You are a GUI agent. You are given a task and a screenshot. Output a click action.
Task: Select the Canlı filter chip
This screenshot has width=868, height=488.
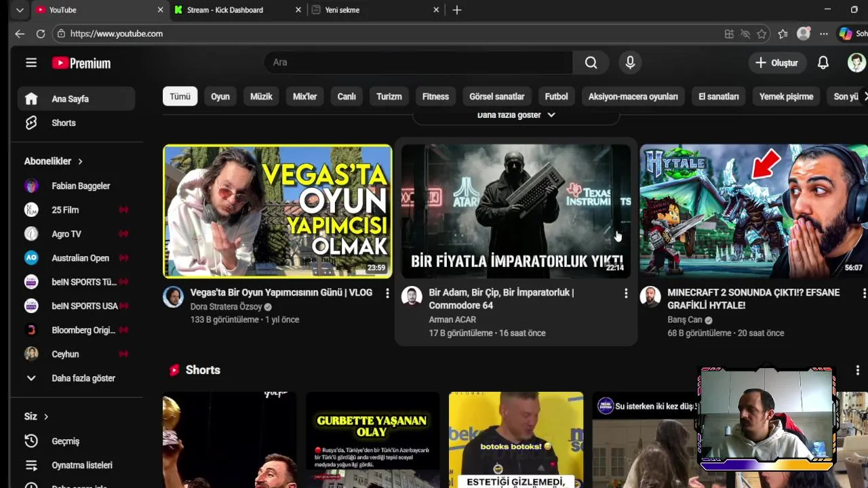pos(347,96)
